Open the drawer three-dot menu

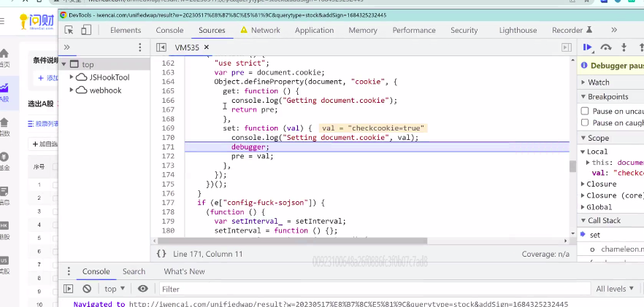click(x=69, y=271)
